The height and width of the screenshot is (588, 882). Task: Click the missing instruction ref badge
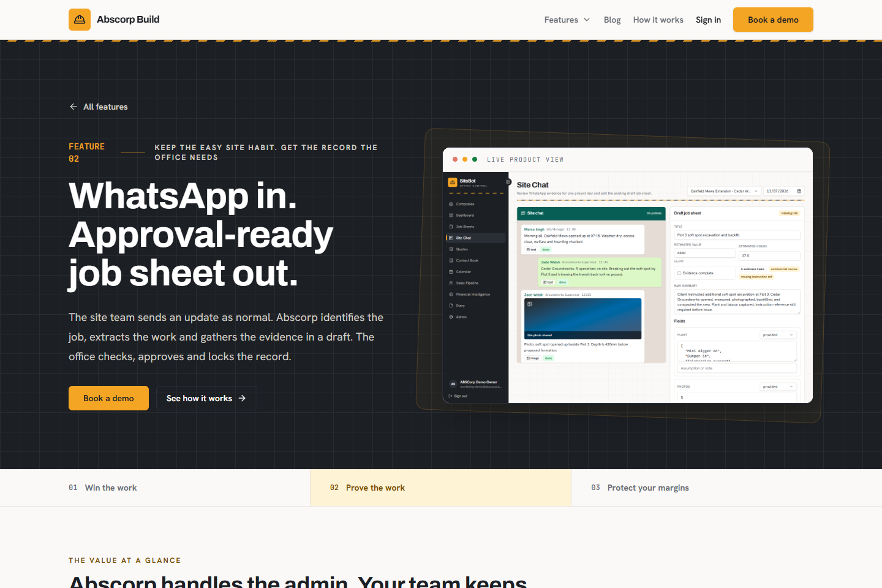756,277
